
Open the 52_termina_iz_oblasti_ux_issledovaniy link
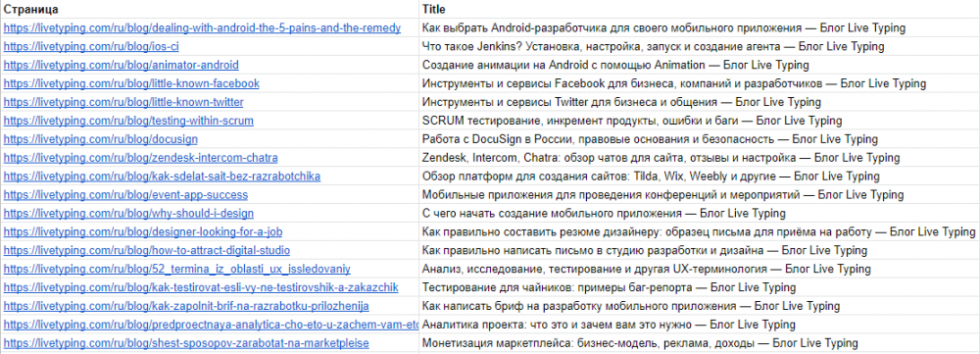pyautogui.click(x=176, y=269)
